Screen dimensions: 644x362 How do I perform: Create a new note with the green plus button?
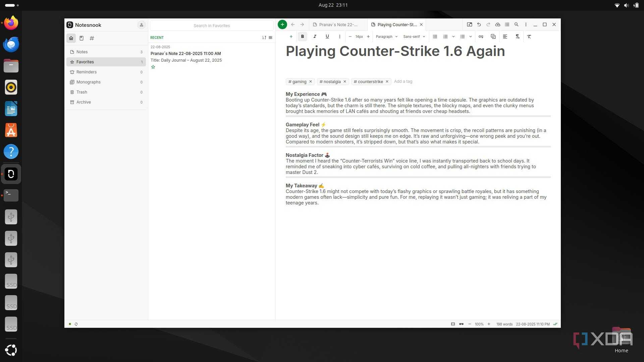pyautogui.click(x=282, y=24)
